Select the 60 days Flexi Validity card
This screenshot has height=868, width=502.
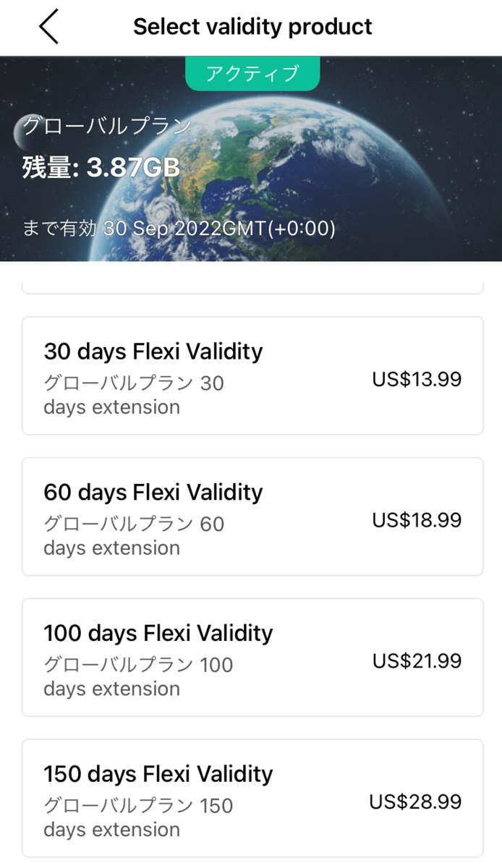251,515
